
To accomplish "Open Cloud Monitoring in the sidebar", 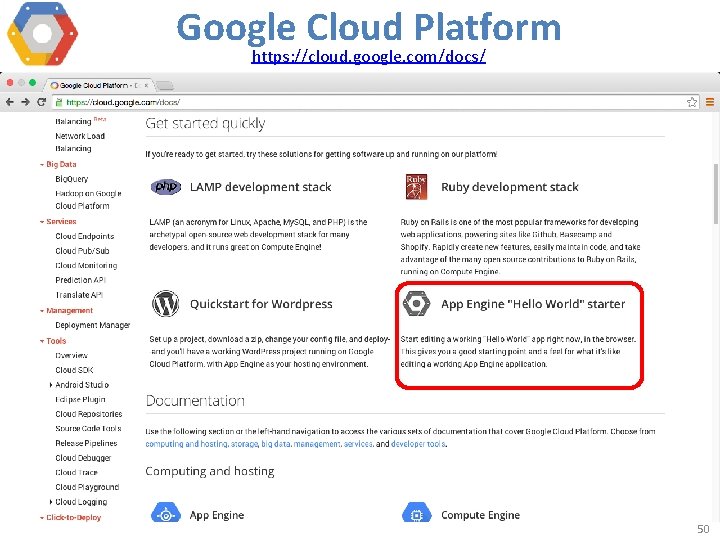I will [x=86, y=265].
